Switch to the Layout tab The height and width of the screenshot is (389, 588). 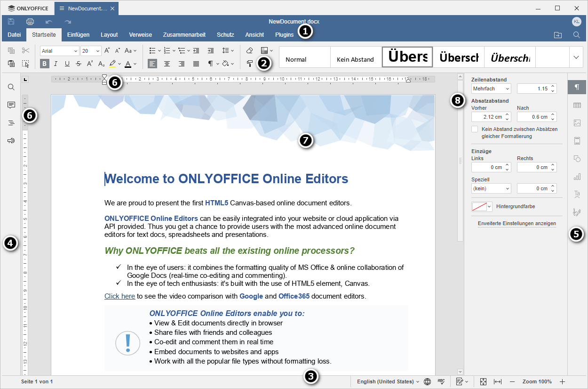109,35
